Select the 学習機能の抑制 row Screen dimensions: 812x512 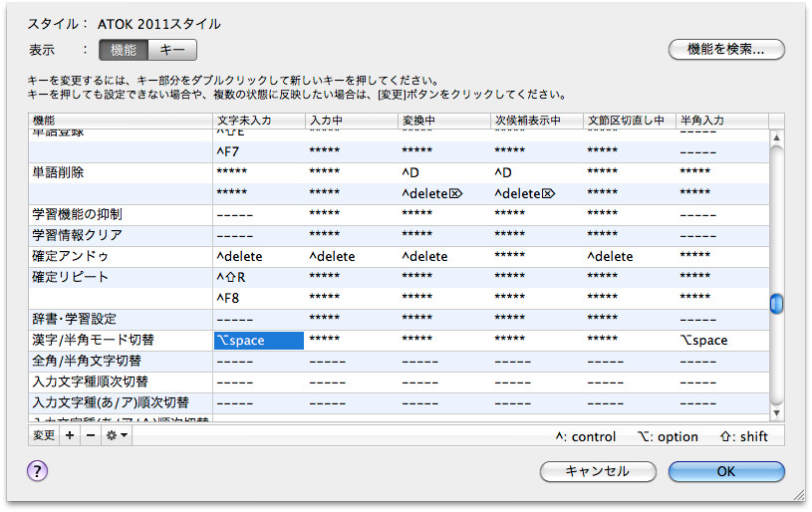tap(399, 215)
